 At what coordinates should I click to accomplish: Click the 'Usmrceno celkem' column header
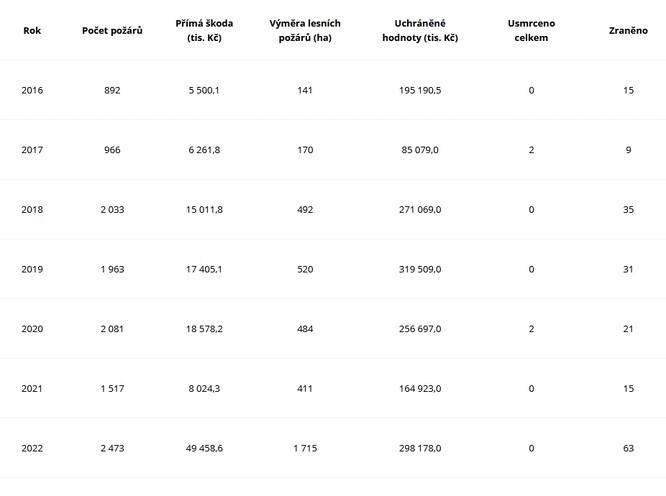tap(531, 30)
